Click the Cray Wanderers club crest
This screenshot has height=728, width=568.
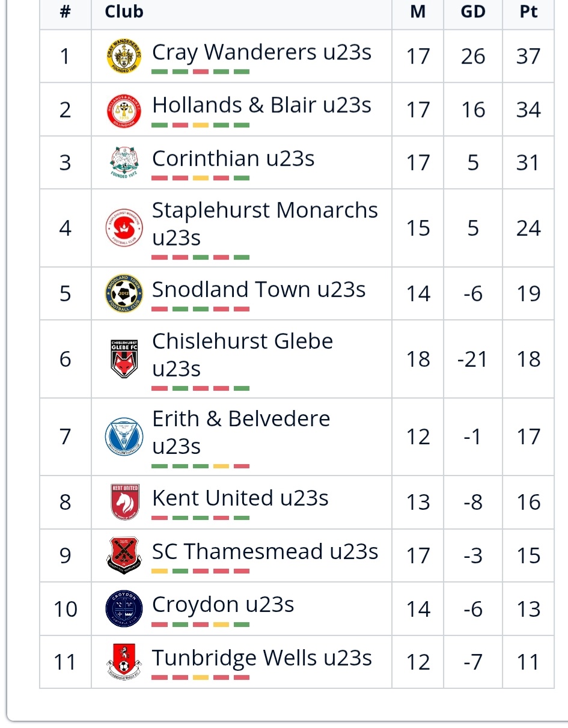click(124, 57)
